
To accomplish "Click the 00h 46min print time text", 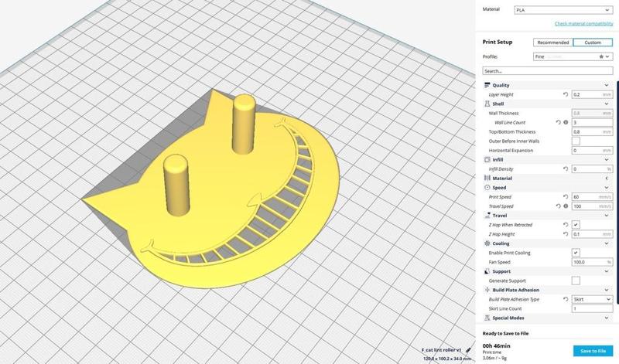I will [x=496, y=346].
